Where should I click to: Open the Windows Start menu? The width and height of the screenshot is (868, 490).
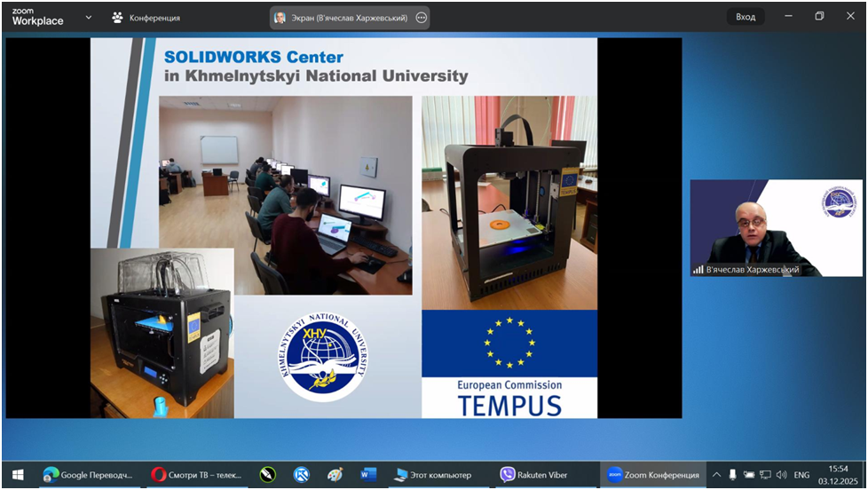16,475
